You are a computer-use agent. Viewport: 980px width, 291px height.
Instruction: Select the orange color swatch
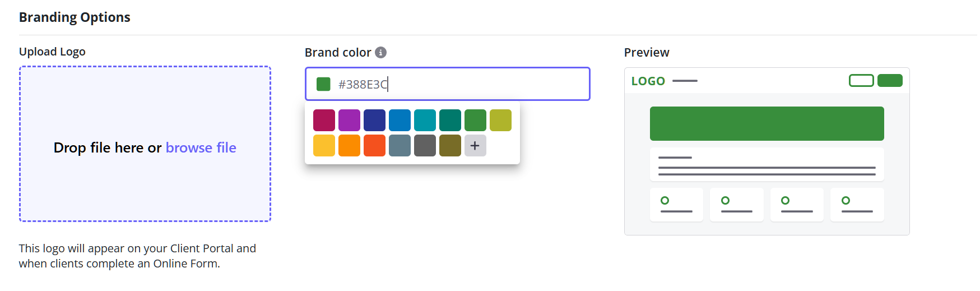click(x=349, y=146)
